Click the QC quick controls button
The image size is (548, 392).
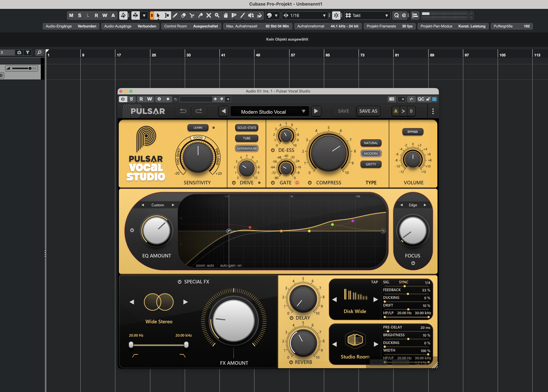click(x=421, y=99)
